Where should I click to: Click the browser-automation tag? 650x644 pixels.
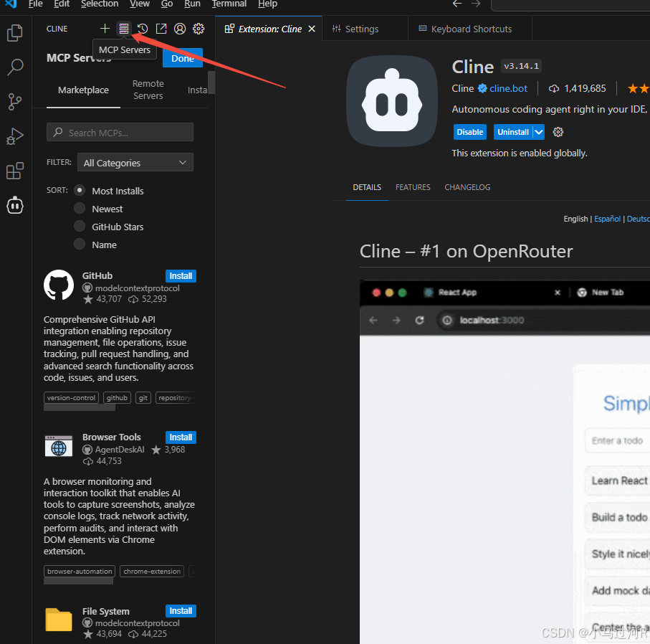[80, 571]
